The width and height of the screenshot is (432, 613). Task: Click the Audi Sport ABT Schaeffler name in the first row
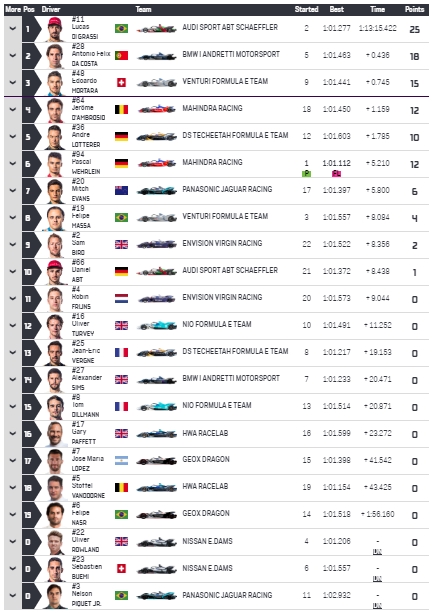point(230,27)
